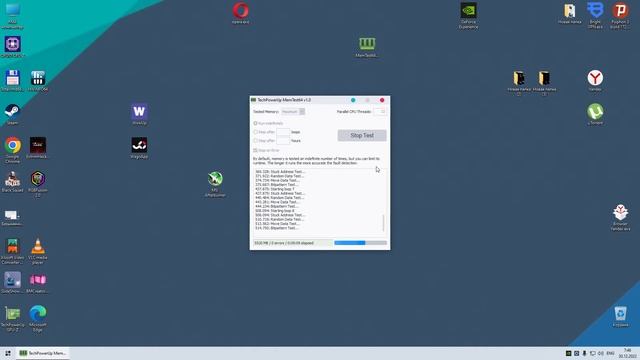Open the Recycle Bin desktop icon
Image resolution: width=640 pixels, height=360 pixels.
pos(620,316)
